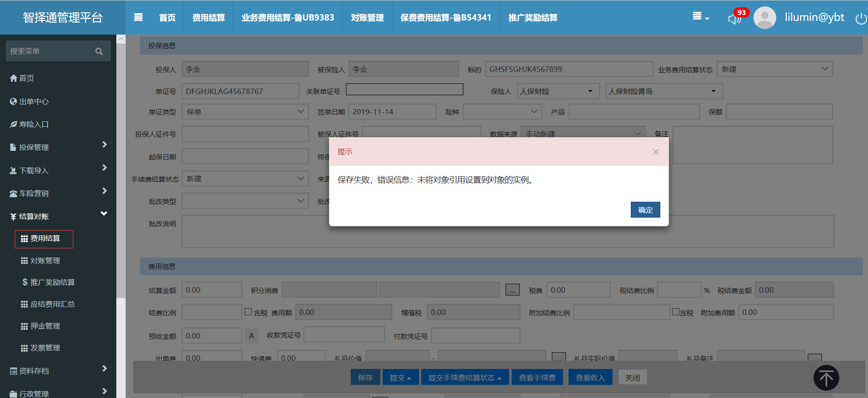Click the user avatar icon
Image resolution: width=868 pixels, height=398 pixels.
pyautogui.click(x=764, y=18)
